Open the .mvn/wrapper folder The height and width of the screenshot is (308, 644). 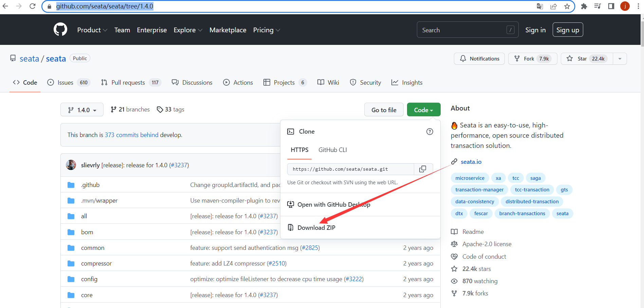tap(99, 201)
